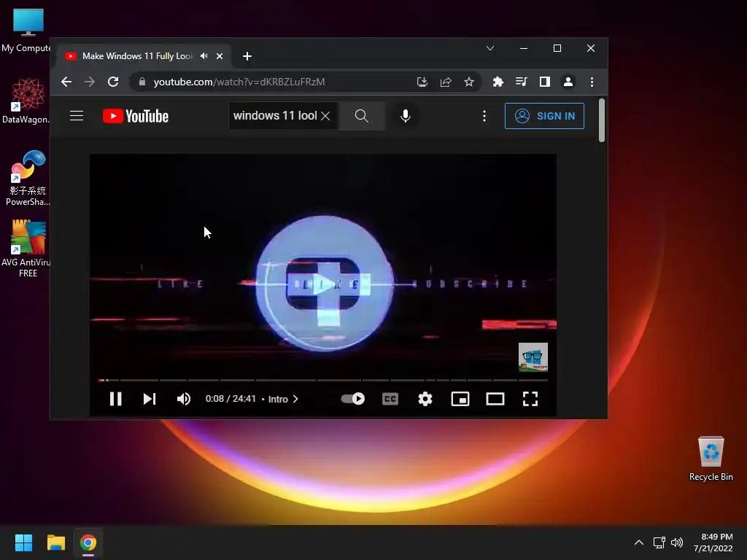This screenshot has width=747, height=560.
Task: Open the YouTube hamburger guide menu
Action: pos(77,116)
